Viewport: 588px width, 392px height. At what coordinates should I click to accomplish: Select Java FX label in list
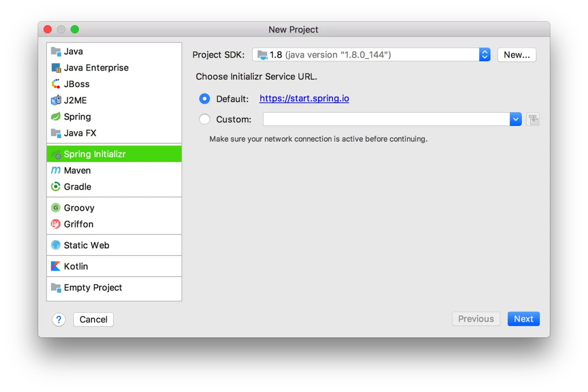[x=80, y=133]
